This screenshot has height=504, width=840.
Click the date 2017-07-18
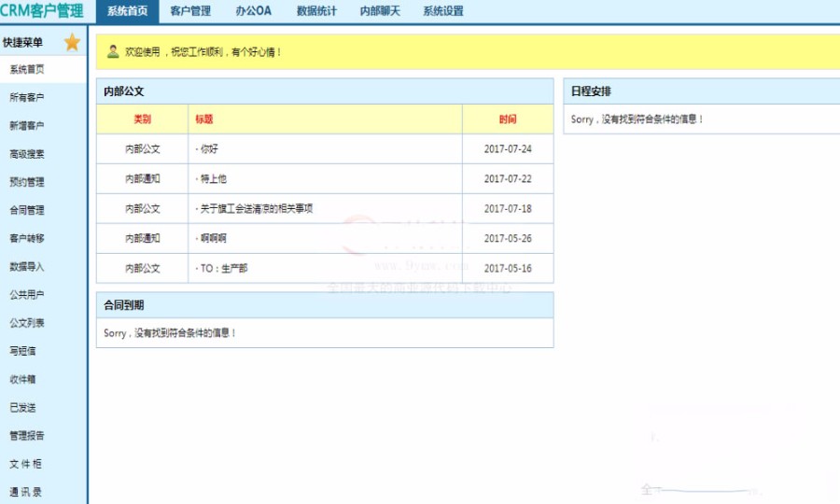[508, 209]
